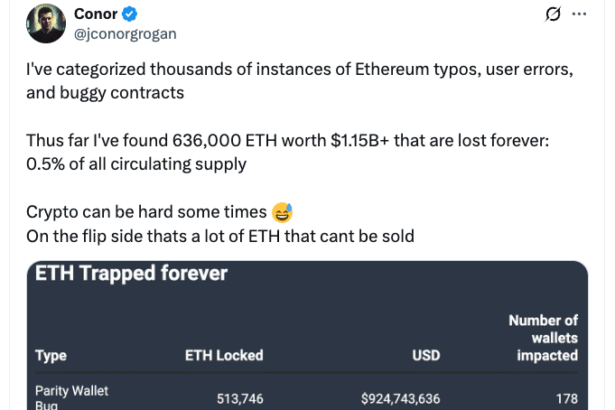Click the "ETH Trapped forever" table title

[131, 273]
